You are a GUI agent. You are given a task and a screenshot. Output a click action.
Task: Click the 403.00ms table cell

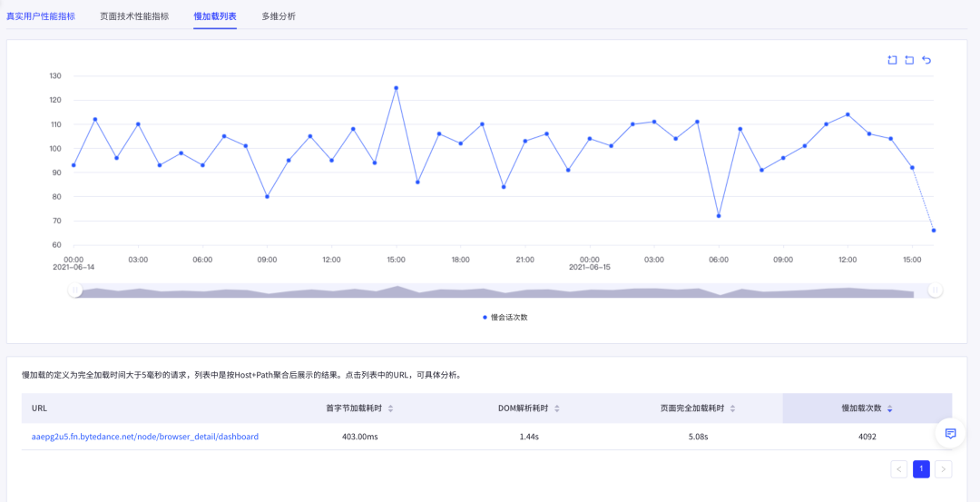click(360, 437)
